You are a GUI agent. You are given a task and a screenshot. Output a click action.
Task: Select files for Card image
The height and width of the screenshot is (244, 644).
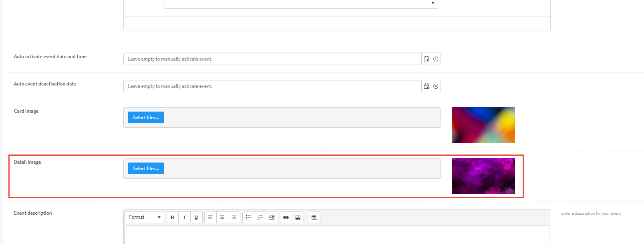pyautogui.click(x=146, y=118)
